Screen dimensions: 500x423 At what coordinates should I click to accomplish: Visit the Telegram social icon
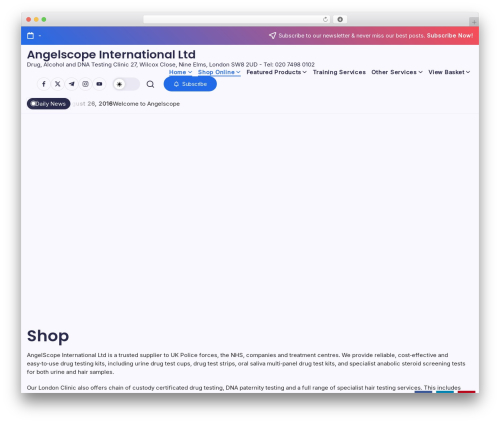coord(72,84)
